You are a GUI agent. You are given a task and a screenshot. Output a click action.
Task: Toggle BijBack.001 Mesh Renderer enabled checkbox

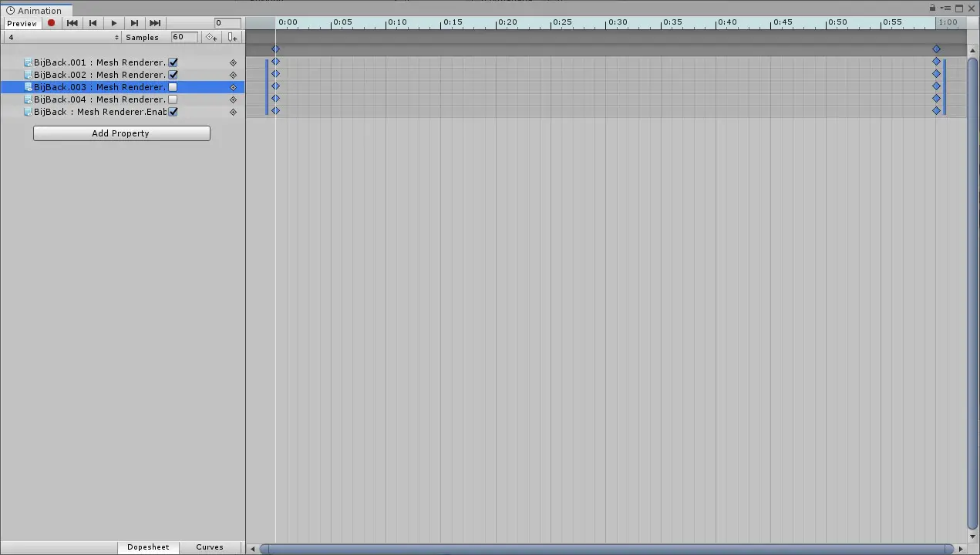click(173, 62)
